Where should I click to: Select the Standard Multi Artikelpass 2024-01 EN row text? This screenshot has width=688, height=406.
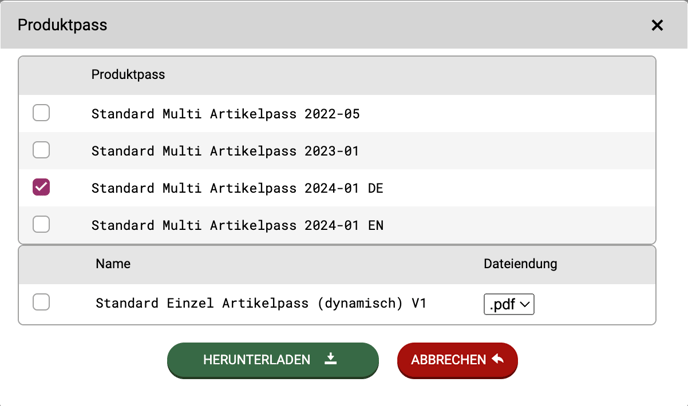[x=237, y=225]
